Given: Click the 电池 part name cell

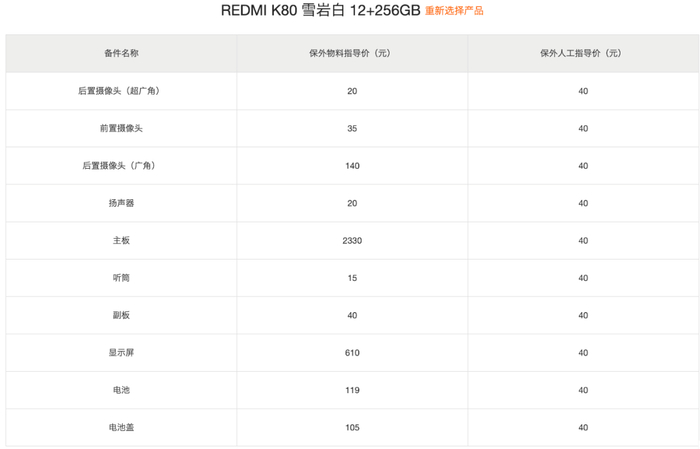Looking at the screenshot, I should click(121, 390).
